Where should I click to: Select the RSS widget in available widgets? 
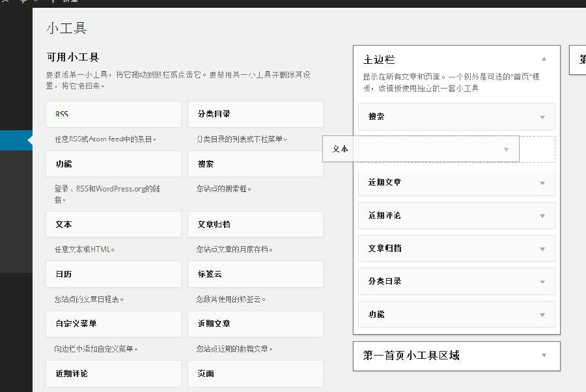tap(113, 115)
